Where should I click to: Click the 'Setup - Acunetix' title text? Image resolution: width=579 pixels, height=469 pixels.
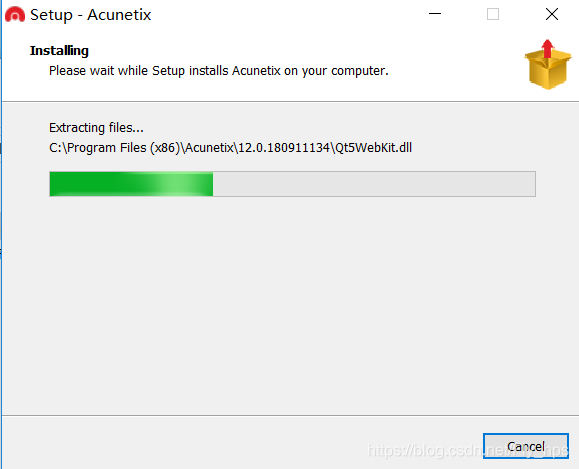click(x=90, y=15)
